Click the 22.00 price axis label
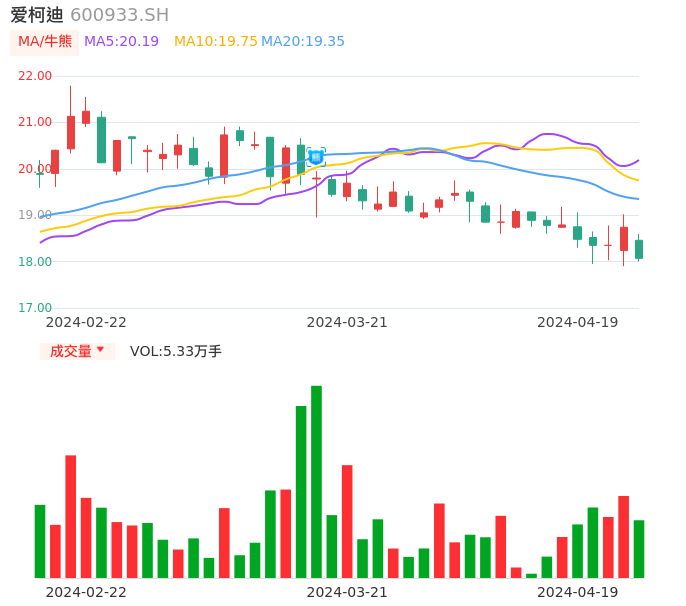 (x=36, y=76)
